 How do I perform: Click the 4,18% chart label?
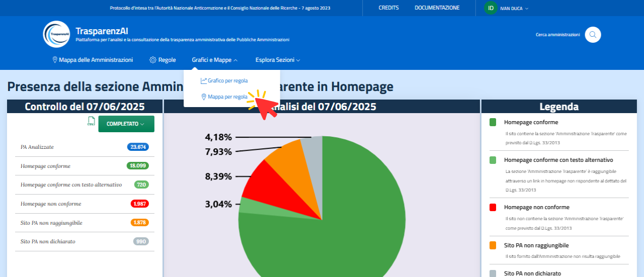click(218, 137)
